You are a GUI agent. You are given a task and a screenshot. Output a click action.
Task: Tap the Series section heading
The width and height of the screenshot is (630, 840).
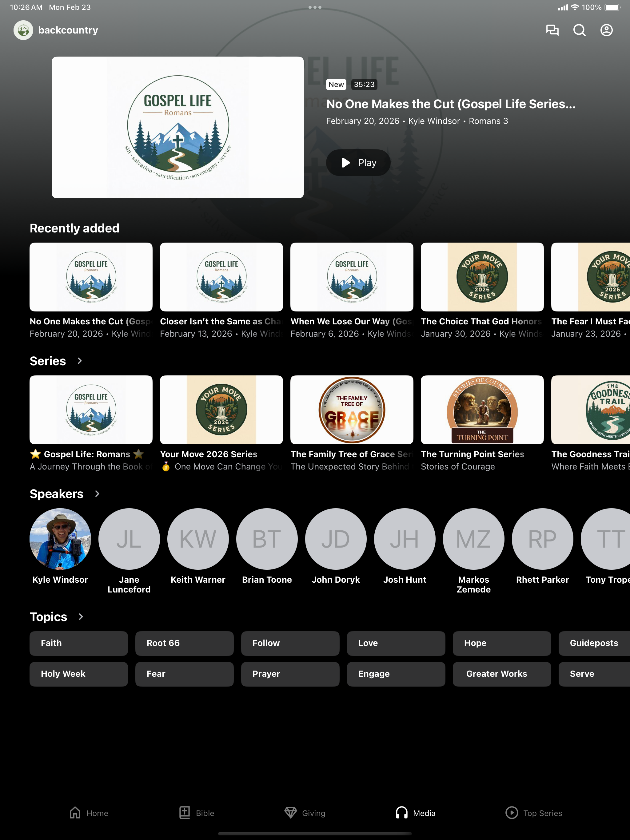[x=48, y=361]
